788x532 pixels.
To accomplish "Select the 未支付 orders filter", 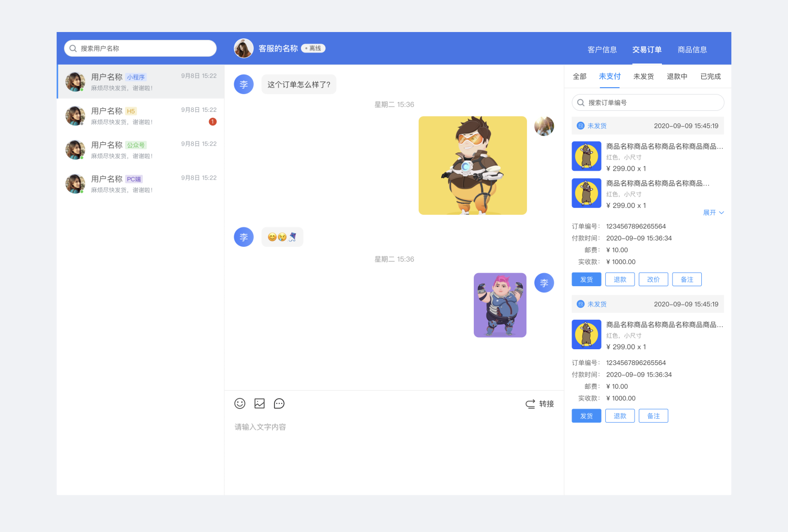I will point(609,77).
